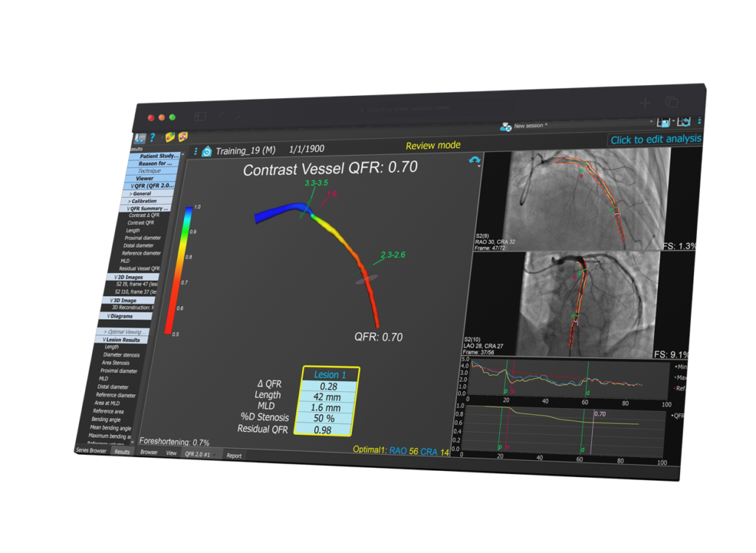Click the New session cloud icon
The width and height of the screenshot is (756, 553).
click(506, 127)
